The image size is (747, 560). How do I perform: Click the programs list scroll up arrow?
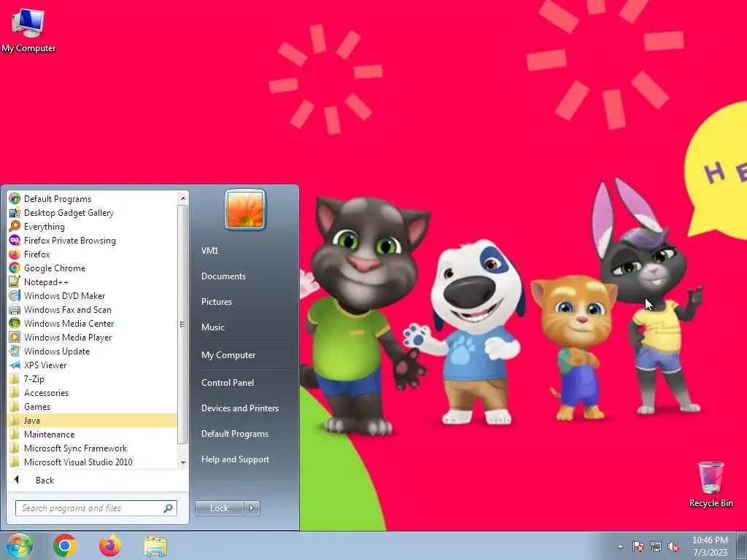click(x=183, y=198)
